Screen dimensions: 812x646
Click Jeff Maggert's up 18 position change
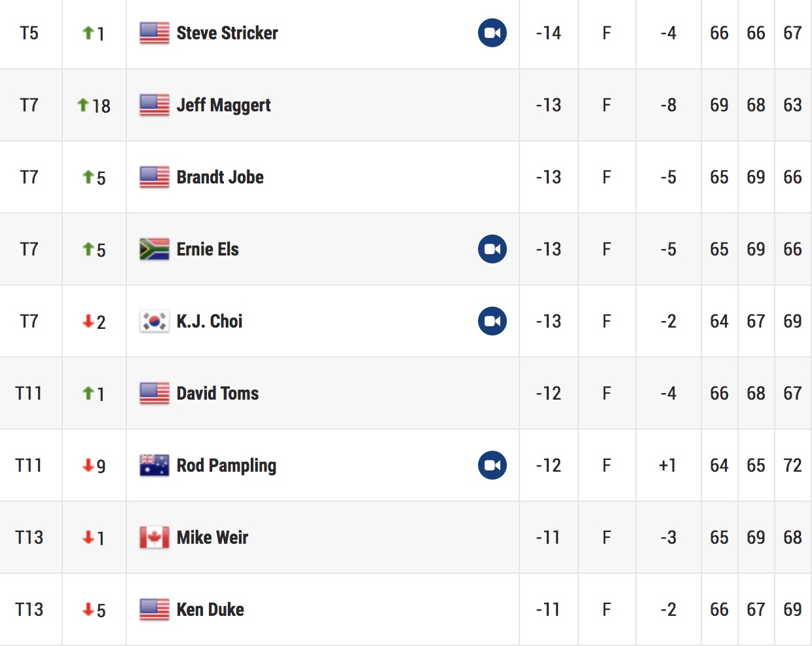(94, 105)
